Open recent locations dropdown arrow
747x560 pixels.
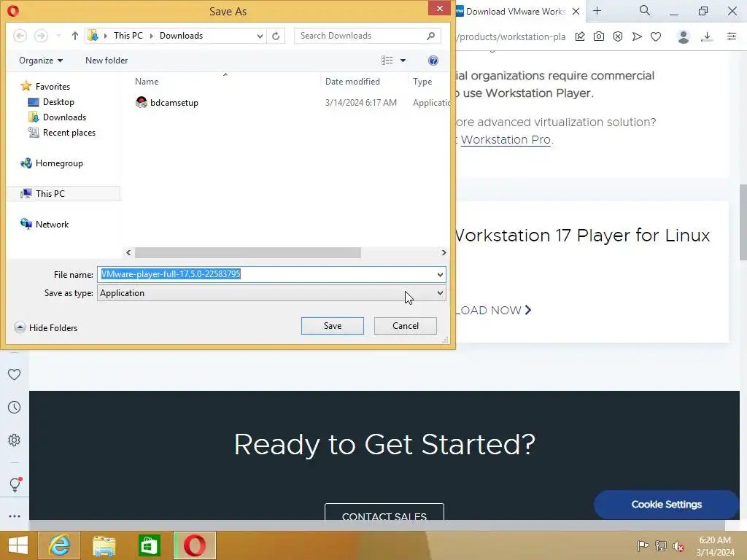coord(58,36)
